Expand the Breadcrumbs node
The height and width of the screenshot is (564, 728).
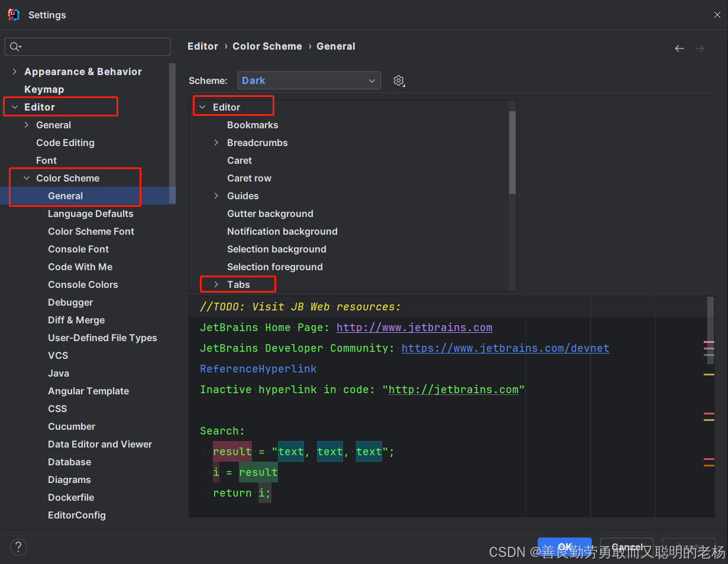pyautogui.click(x=216, y=142)
